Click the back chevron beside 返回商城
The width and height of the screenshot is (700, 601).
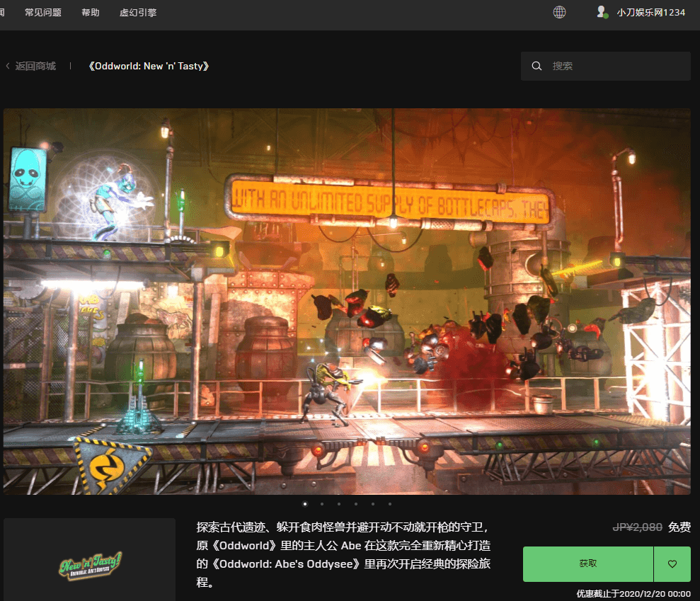(8, 66)
